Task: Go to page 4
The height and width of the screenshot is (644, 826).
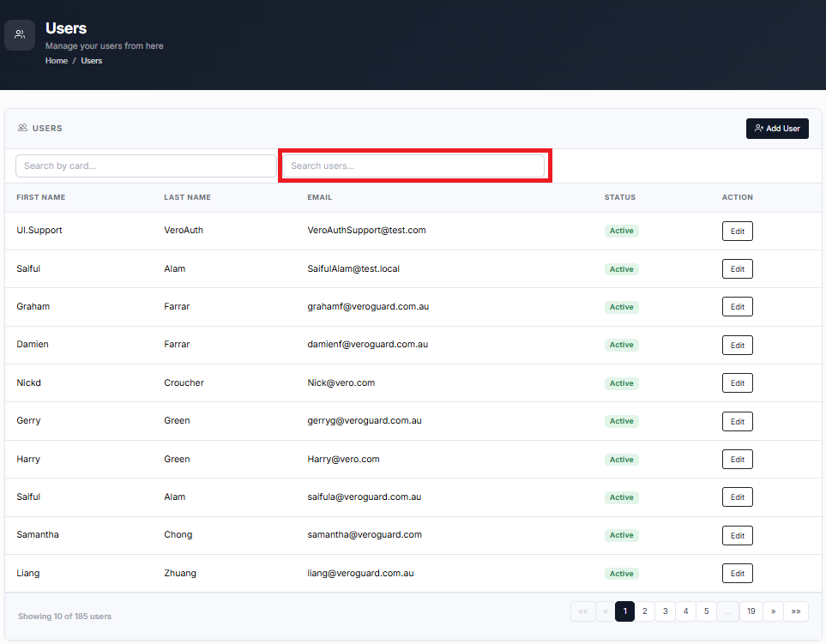Action: [x=686, y=611]
